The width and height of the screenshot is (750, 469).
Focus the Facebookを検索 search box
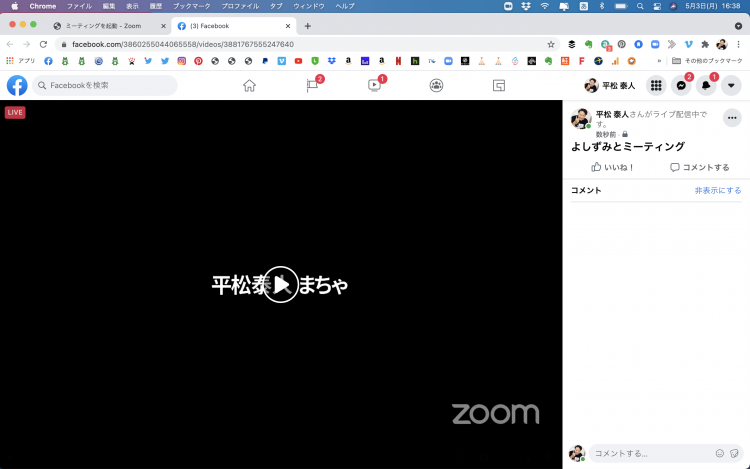click(105, 86)
